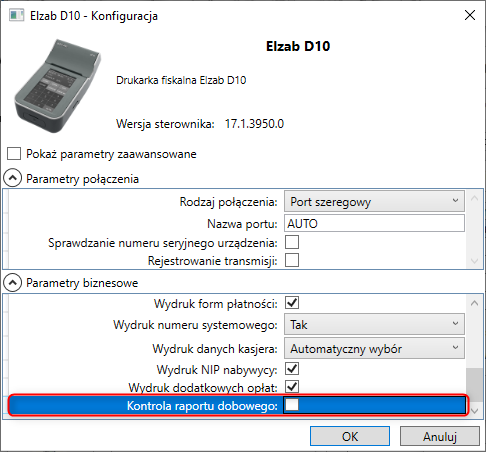486x452 pixels.
Task: Uncheck Wydruk form płatności checkbox
Action: [x=292, y=303]
